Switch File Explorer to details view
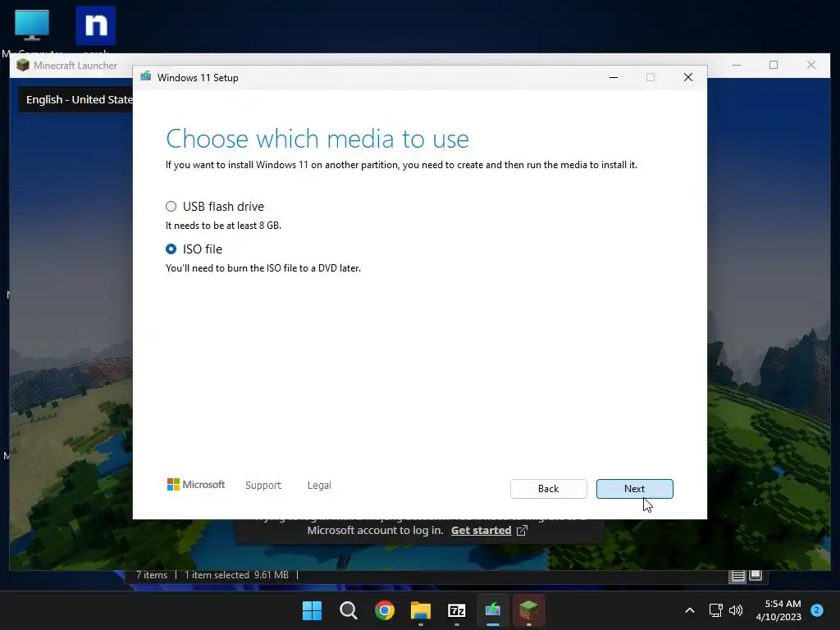The image size is (840, 630). click(x=737, y=576)
